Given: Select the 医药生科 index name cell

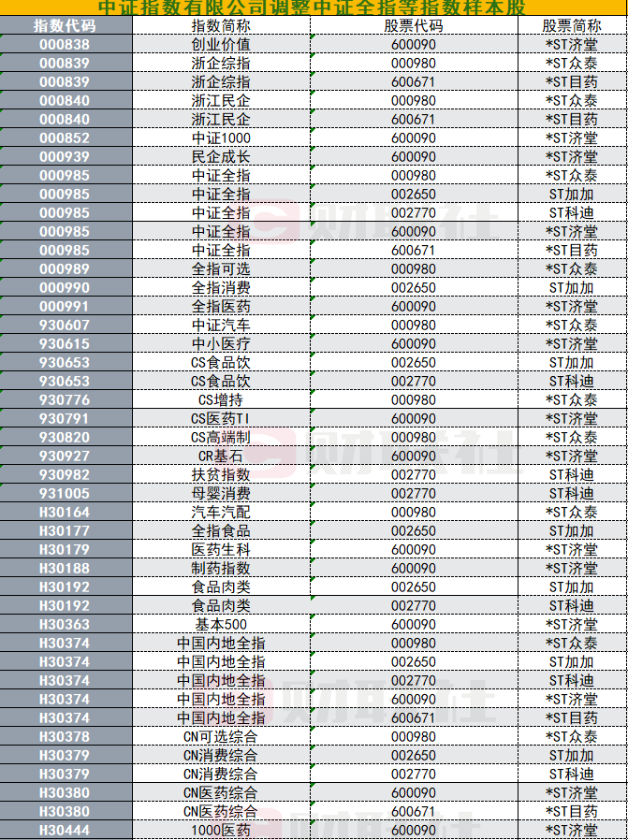Looking at the screenshot, I should tap(221, 550).
